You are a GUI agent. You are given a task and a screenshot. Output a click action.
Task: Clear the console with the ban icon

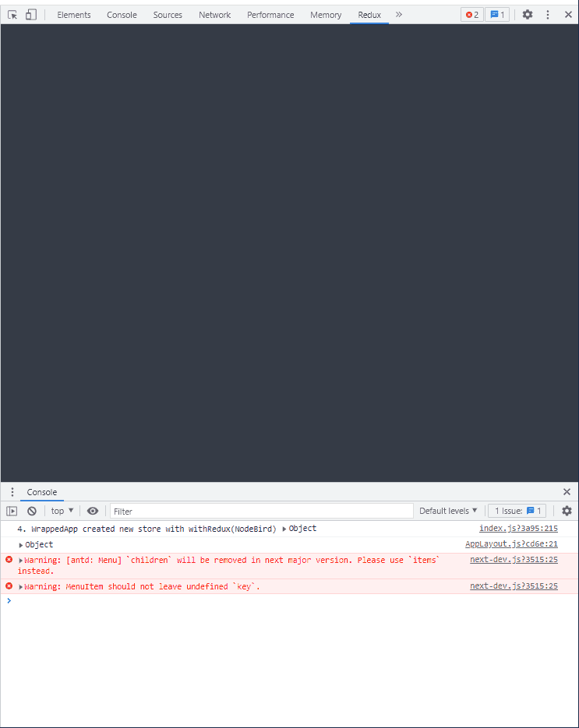tap(32, 512)
